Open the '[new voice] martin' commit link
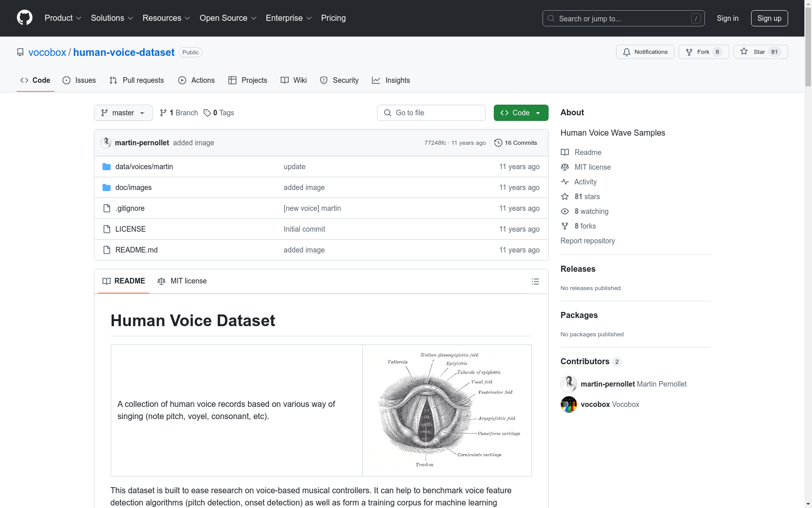 pos(312,208)
